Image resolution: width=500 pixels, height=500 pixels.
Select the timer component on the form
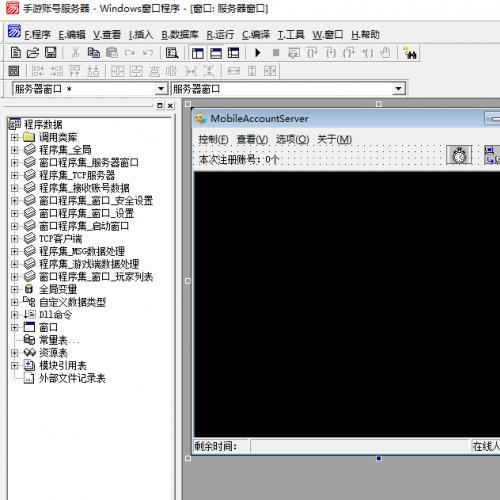[459, 155]
